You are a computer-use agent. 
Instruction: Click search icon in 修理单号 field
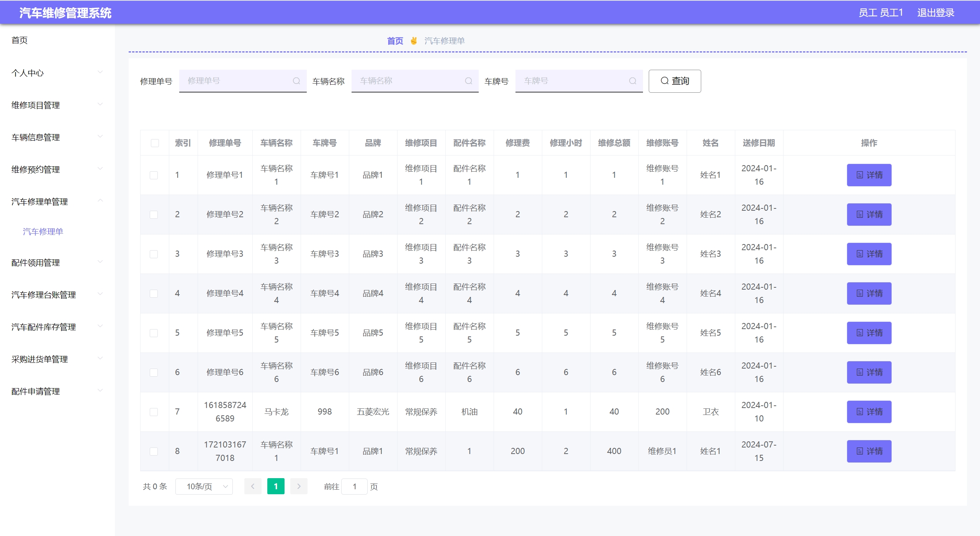[x=296, y=81]
